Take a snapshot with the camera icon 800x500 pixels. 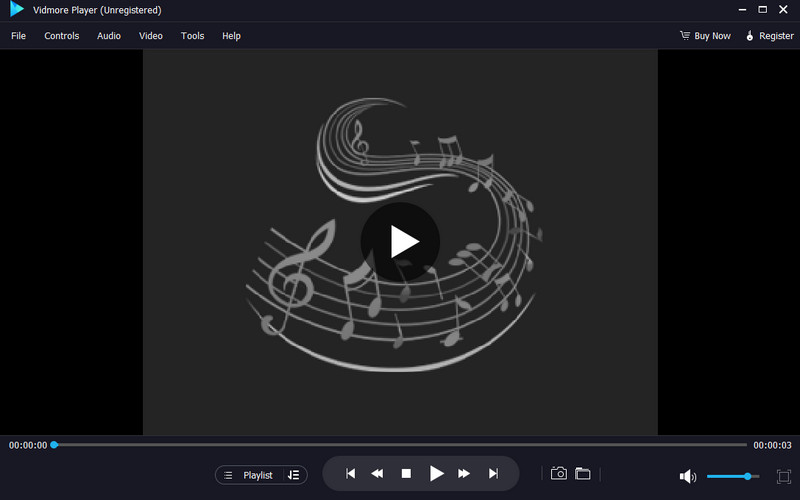pyautogui.click(x=559, y=473)
